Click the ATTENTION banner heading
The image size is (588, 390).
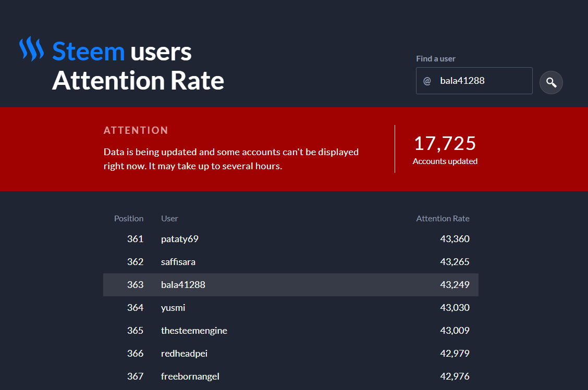136,130
